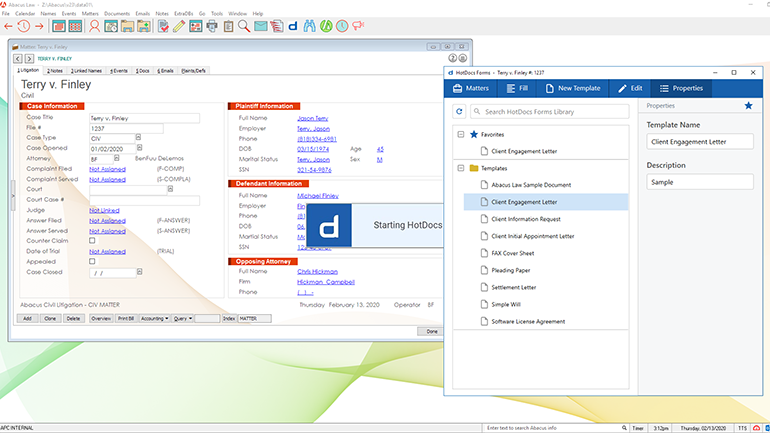
Task: Collapse the Templates tree group
Action: (461, 168)
